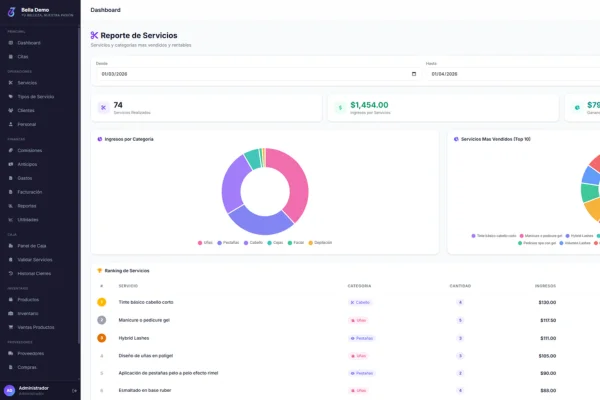This screenshot has width=600, height=400.
Task: Click the Panel de Caja icon
Action: coord(10,245)
